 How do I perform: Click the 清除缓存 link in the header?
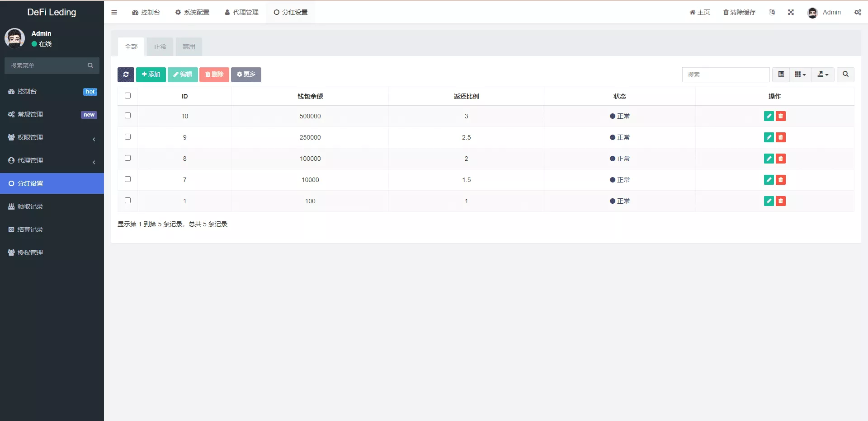click(739, 12)
